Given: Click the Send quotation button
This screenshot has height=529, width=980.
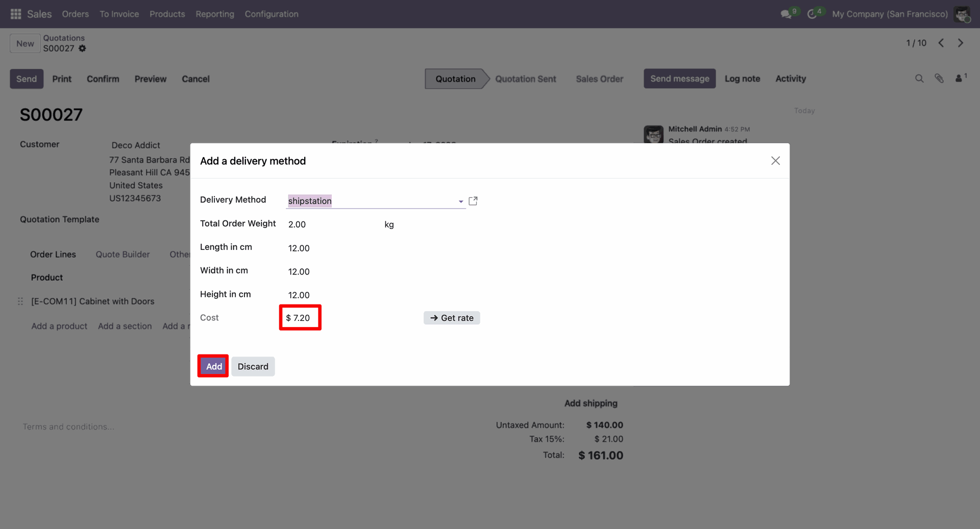Looking at the screenshot, I should pyautogui.click(x=27, y=79).
